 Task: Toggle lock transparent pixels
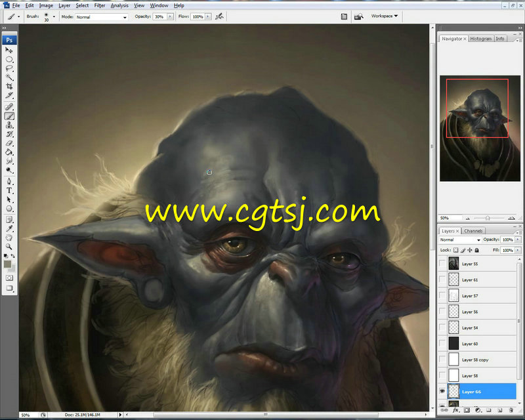click(x=455, y=250)
